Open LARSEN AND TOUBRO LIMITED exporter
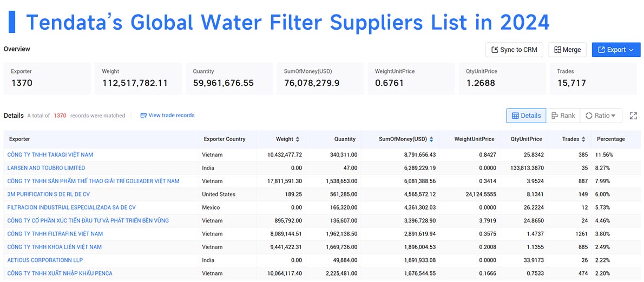The image size is (644, 282). pyautogui.click(x=47, y=167)
